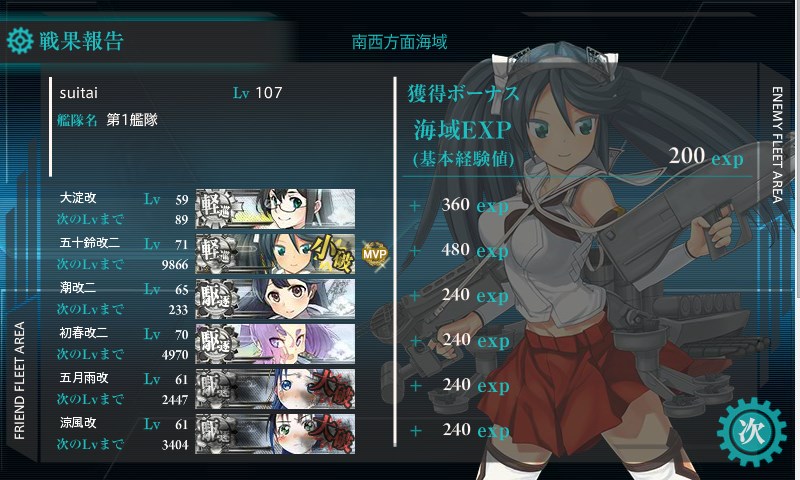The image size is (800, 480).
Task: Click the 大破 badge on 五月雨改
Action: coord(332,389)
